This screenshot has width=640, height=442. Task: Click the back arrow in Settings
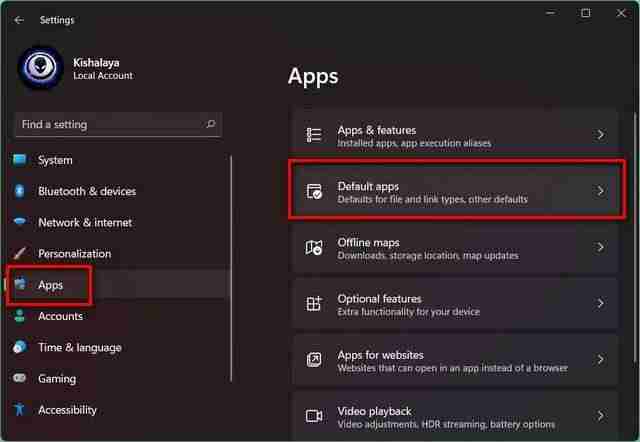[19, 19]
